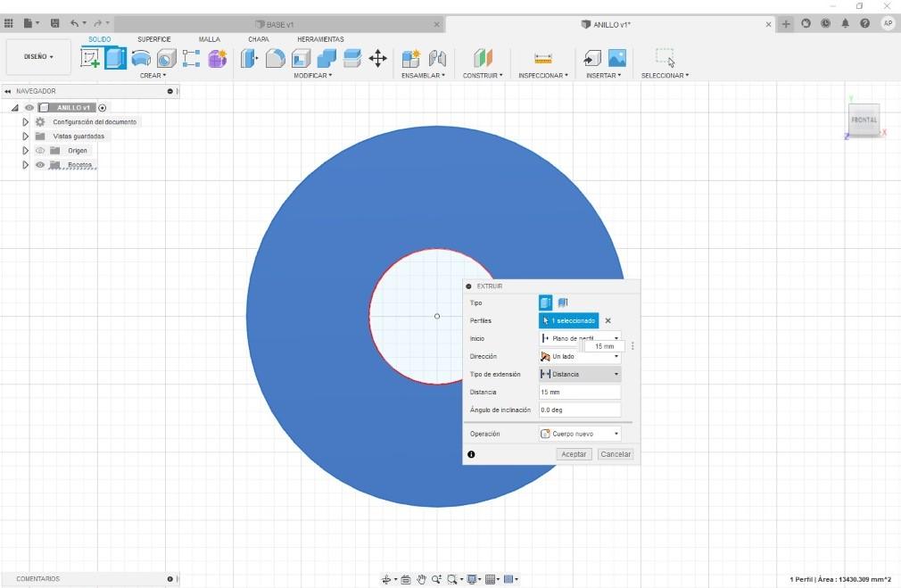Select the Create Sketch tool icon
The height and width of the screenshot is (588, 901).
pos(89,58)
